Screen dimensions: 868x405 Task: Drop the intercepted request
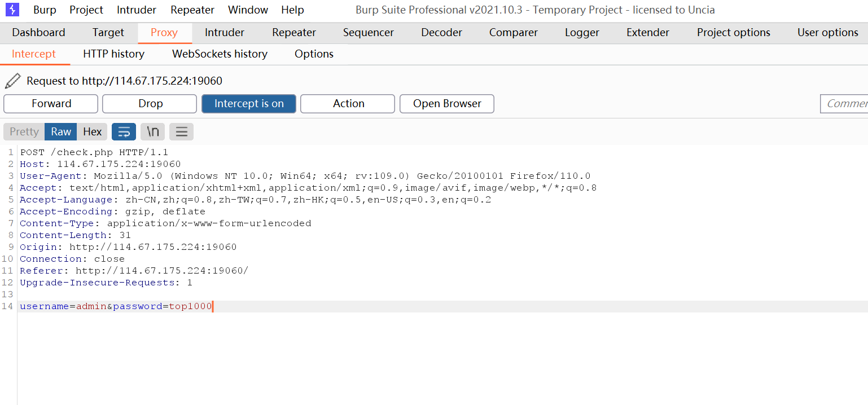150,103
